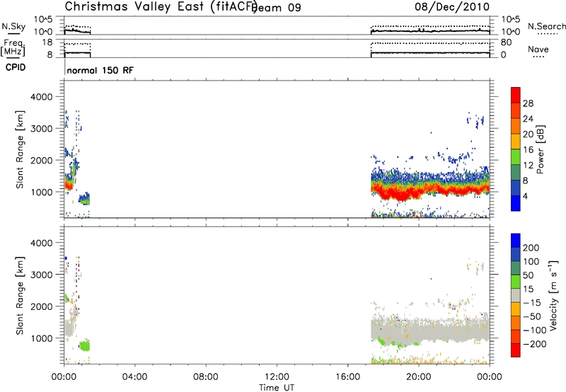Click the gray velocity band near 20:00

pos(419,330)
